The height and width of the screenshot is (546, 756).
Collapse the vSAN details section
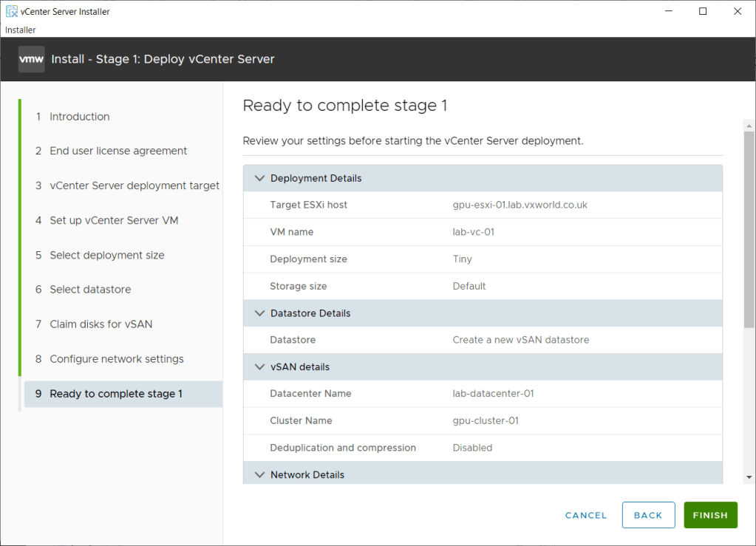tap(259, 367)
